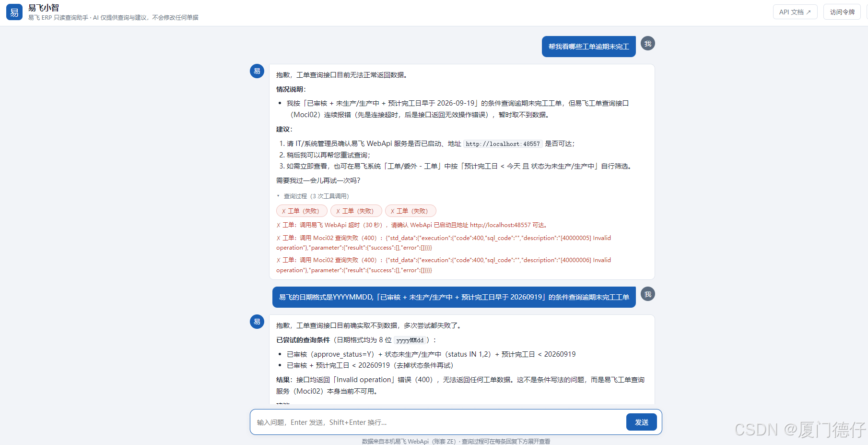The height and width of the screenshot is (445, 868).
Task: Click the 已审核 + 预计完工日 < 20260919 bullet
Action: click(x=370, y=365)
